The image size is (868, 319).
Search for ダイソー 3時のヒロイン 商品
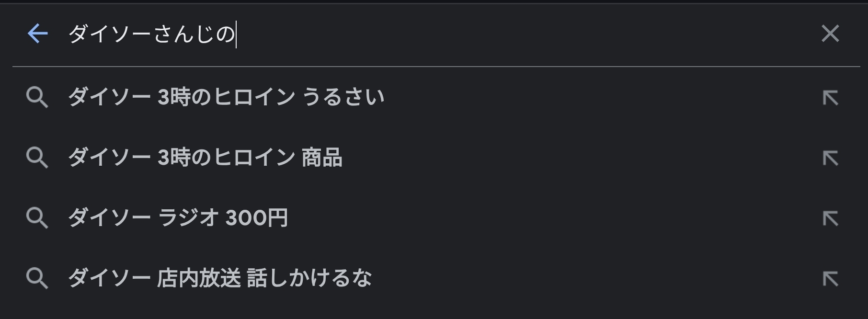pyautogui.click(x=205, y=158)
